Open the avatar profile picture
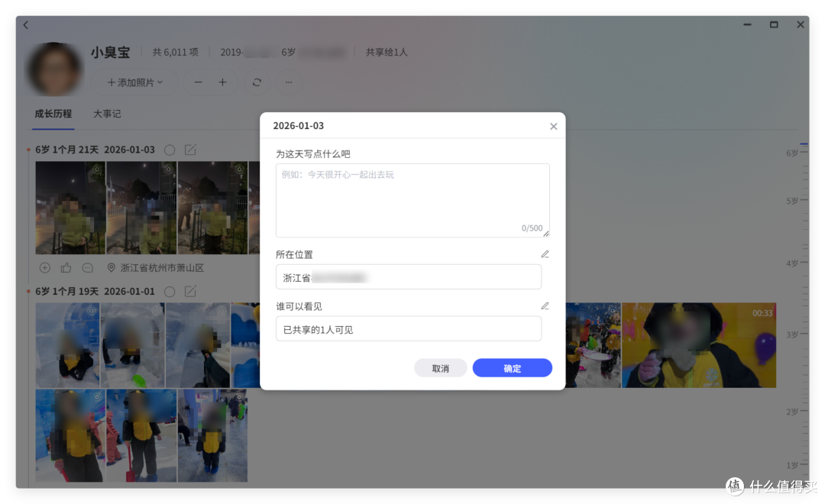The height and width of the screenshot is (504, 825). tap(55, 69)
